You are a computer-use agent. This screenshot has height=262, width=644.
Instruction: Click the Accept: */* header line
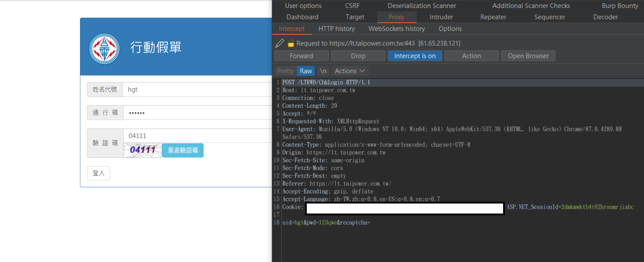tap(299, 114)
